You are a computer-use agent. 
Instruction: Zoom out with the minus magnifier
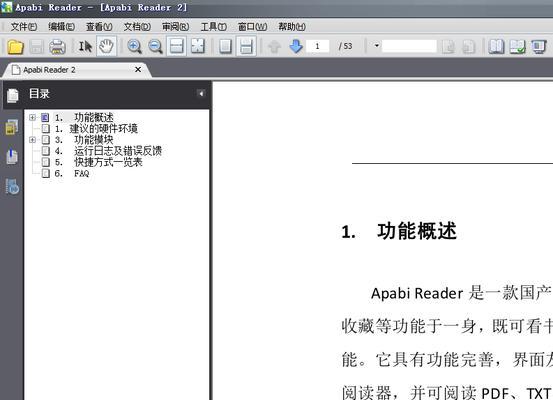[155, 47]
